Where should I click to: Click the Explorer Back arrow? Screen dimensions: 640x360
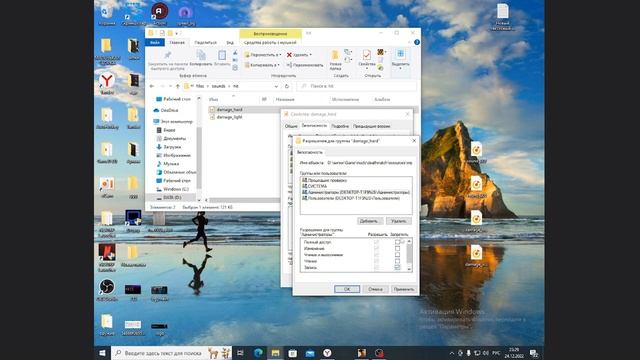click(152, 86)
